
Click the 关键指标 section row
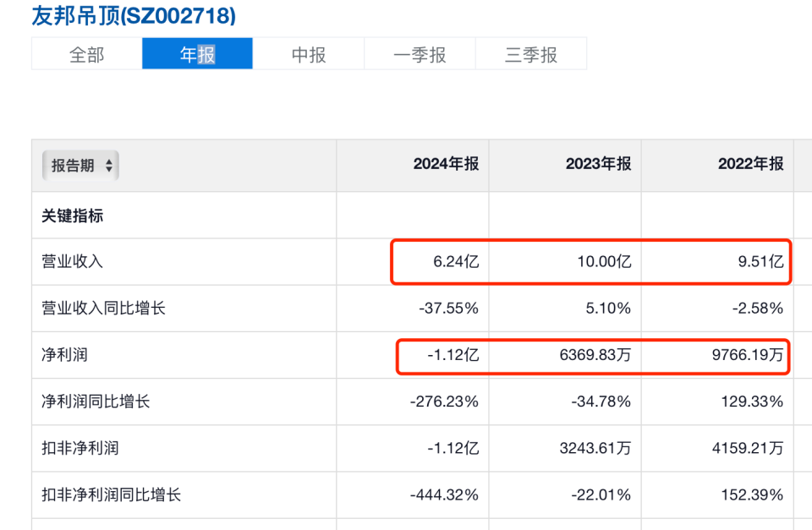coord(73,216)
